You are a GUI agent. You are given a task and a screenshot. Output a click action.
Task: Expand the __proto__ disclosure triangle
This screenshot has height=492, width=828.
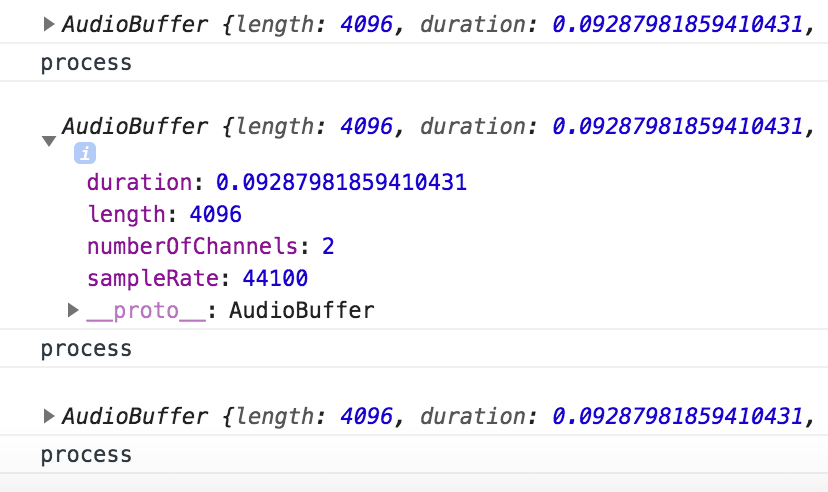(x=73, y=310)
